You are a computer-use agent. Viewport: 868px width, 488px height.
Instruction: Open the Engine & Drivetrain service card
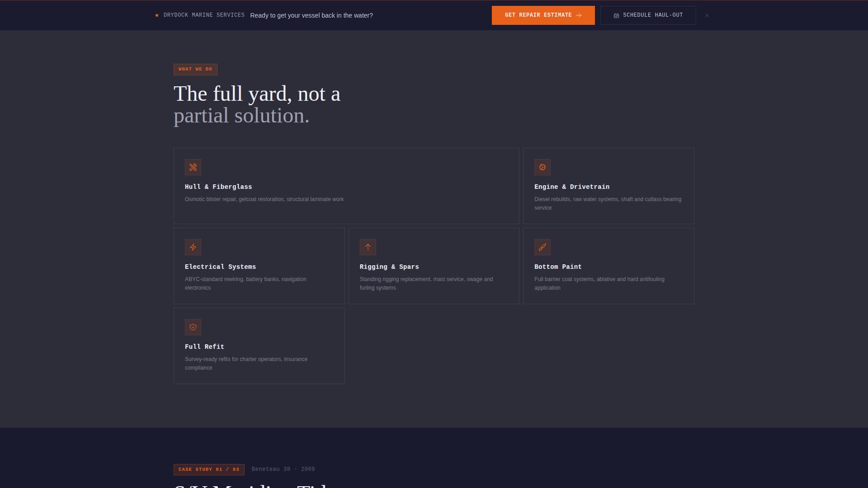pos(609,186)
